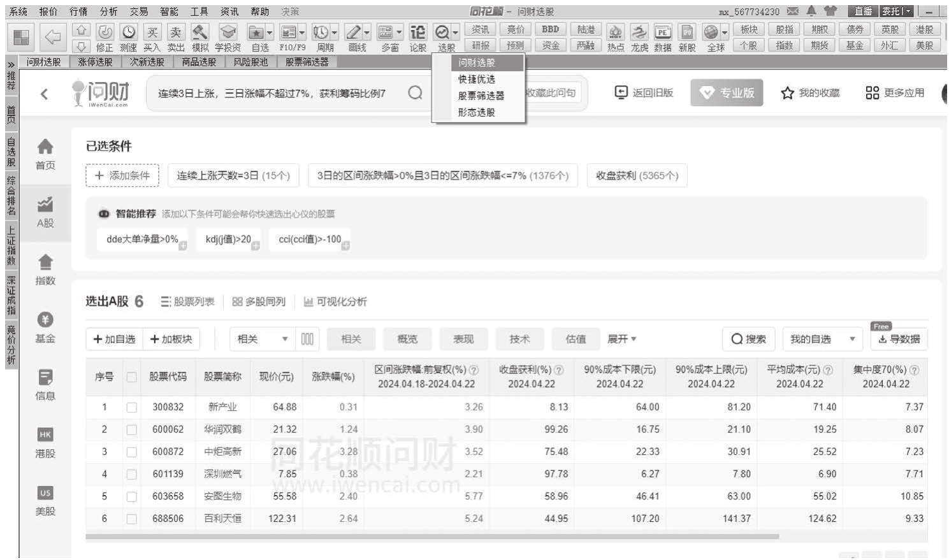Click the horizontal scrollbar below the table

(x=432, y=536)
